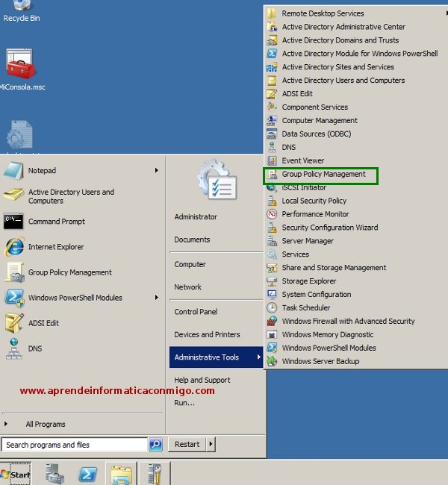
Task: Click Administrator user name link
Action: pyautogui.click(x=196, y=217)
